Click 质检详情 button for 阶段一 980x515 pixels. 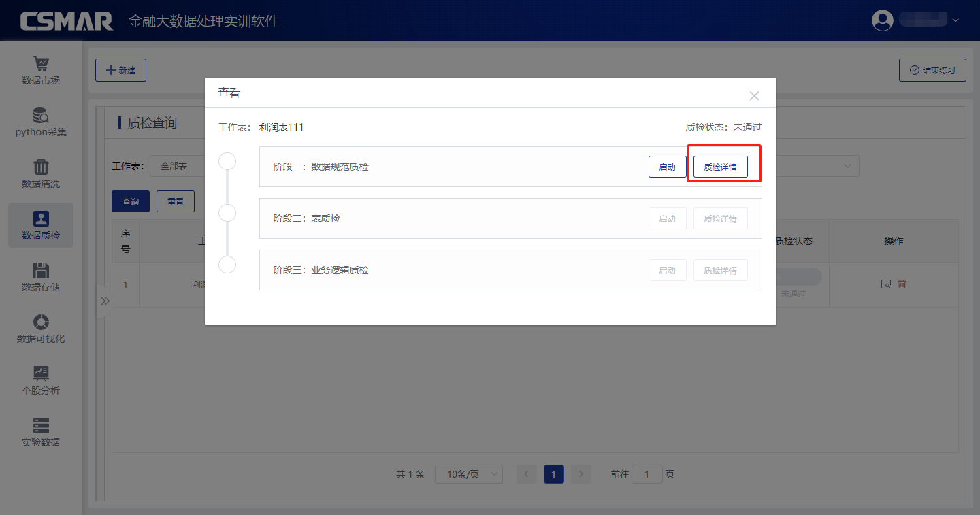pos(720,167)
